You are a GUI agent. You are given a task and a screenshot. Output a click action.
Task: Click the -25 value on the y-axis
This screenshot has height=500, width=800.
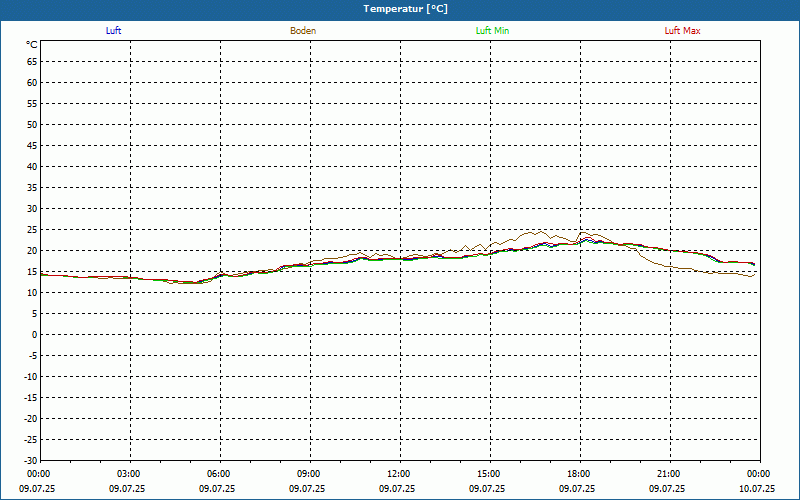click(x=31, y=439)
